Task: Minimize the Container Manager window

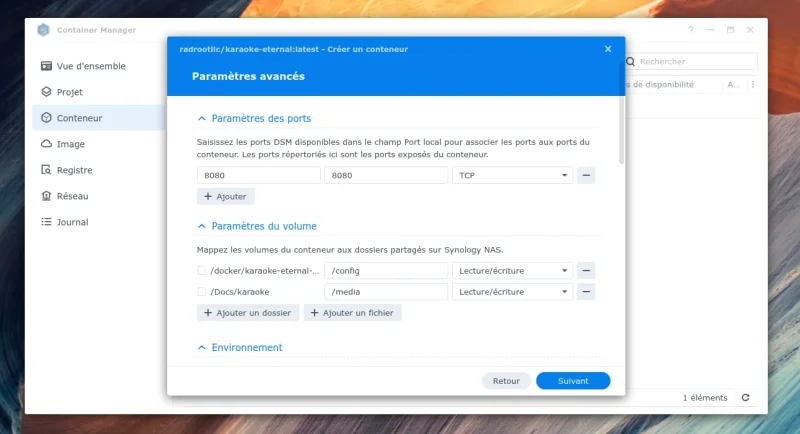Action: 711,30
